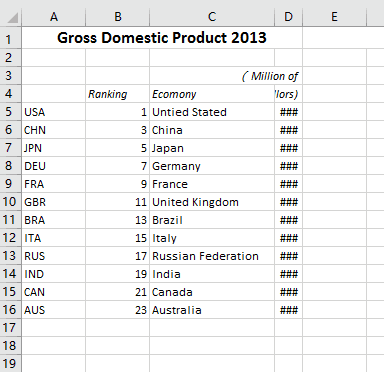Select column A header

tap(54, 17)
